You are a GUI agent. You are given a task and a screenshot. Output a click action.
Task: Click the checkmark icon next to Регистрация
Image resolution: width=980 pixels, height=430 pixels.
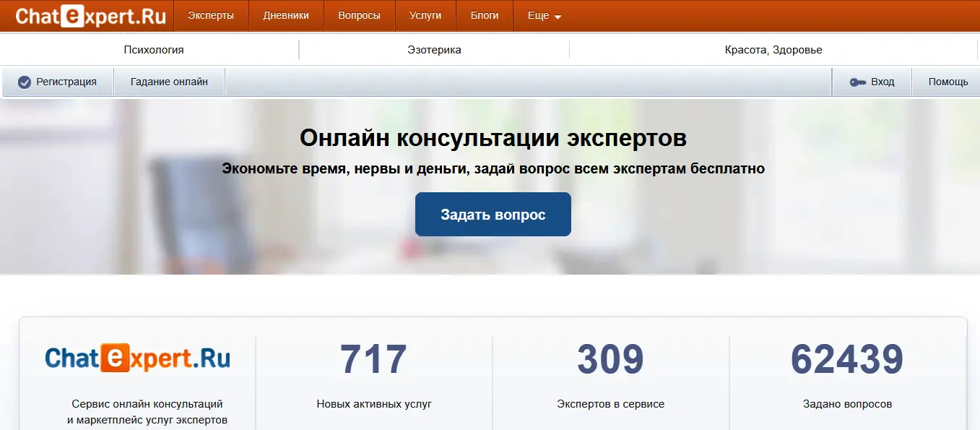(24, 82)
